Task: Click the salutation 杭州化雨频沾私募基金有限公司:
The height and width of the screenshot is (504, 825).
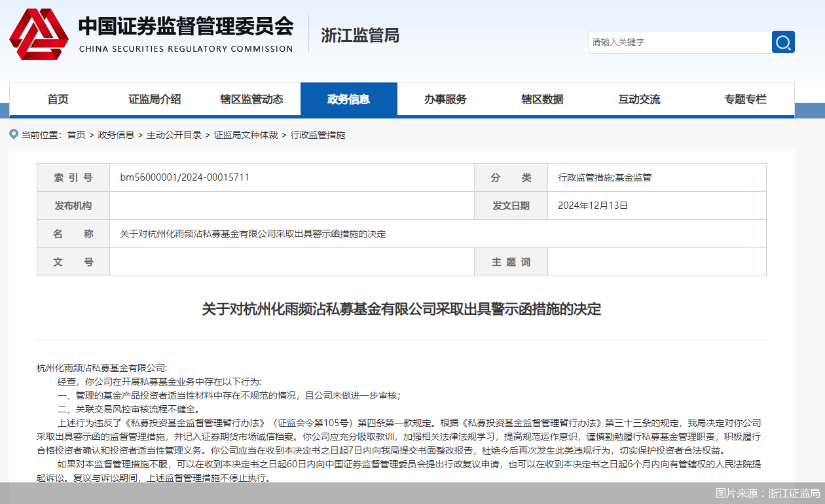Action: (x=102, y=368)
